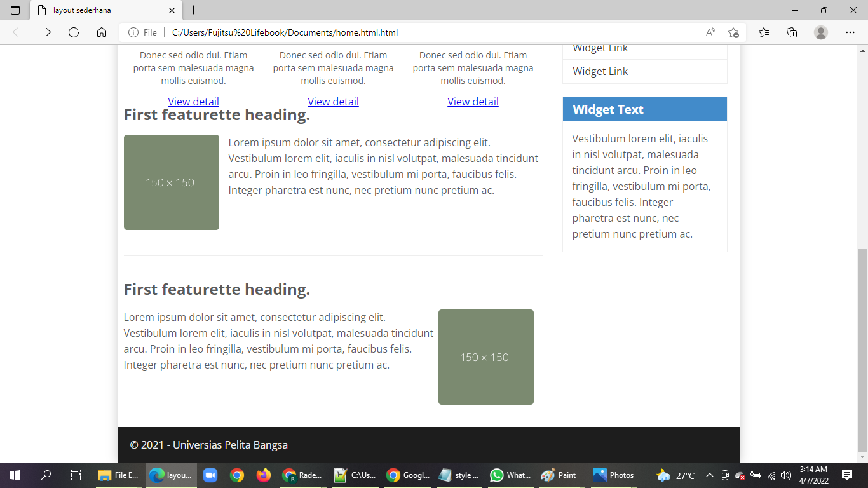Open Firefox from the taskbar
Screen dimensions: 868x488
[263, 475]
